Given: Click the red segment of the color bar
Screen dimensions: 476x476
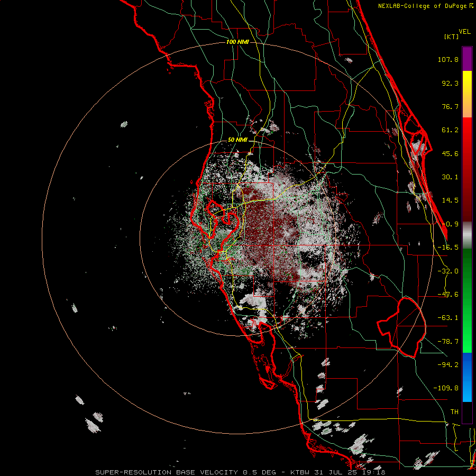Looking at the screenshot, I should pyautogui.click(x=467, y=169).
